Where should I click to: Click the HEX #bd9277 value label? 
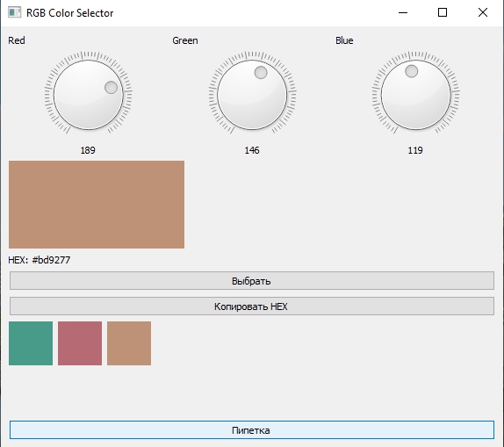[x=40, y=260]
